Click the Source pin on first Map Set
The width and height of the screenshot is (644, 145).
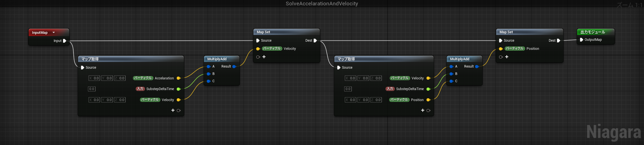(x=258, y=41)
